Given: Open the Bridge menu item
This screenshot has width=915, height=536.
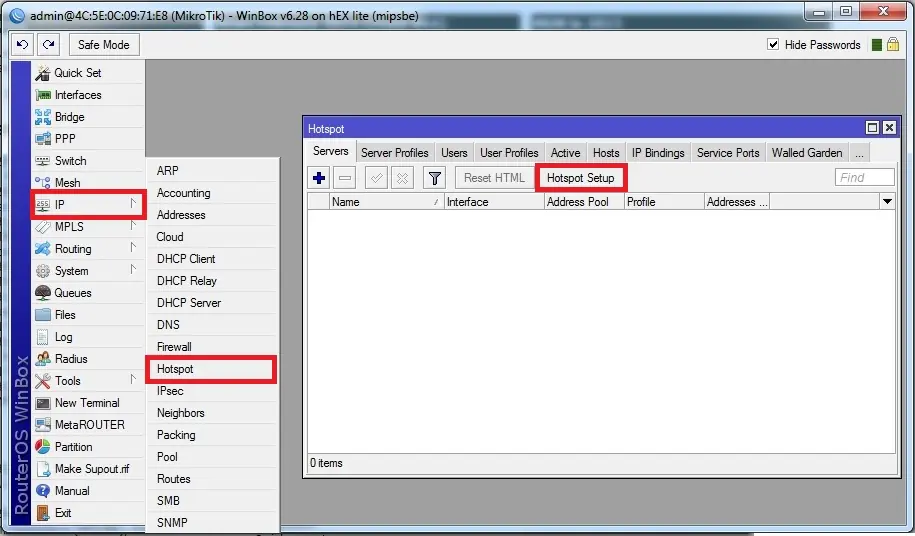Looking at the screenshot, I should pos(88,117).
